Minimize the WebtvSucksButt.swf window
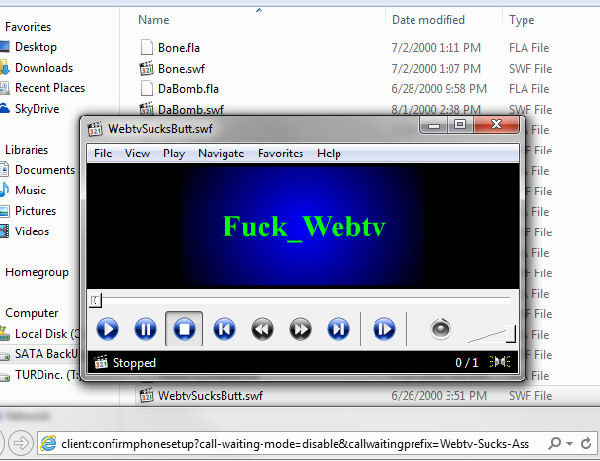This screenshot has height=461, width=600. (434, 125)
